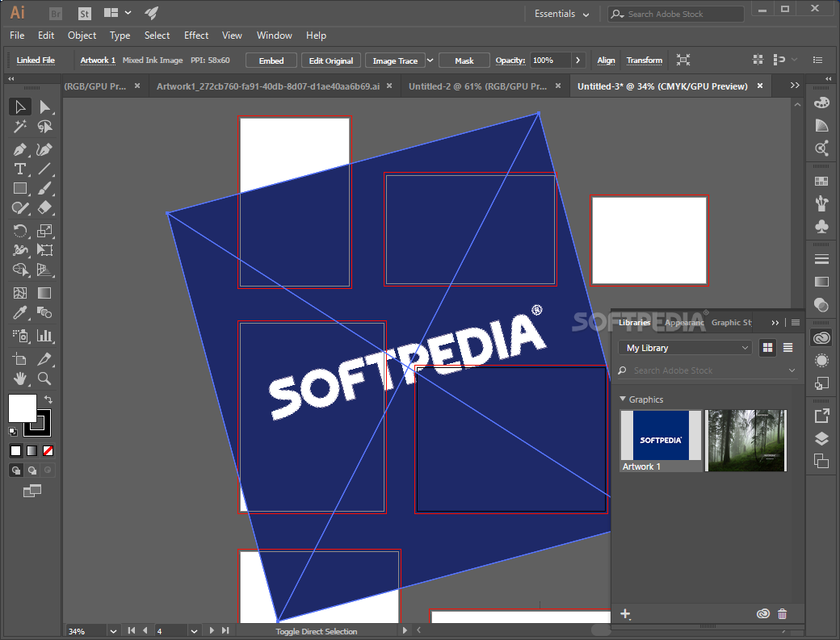
Task: Select the Zoom tool
Action: tap(44, 379)
